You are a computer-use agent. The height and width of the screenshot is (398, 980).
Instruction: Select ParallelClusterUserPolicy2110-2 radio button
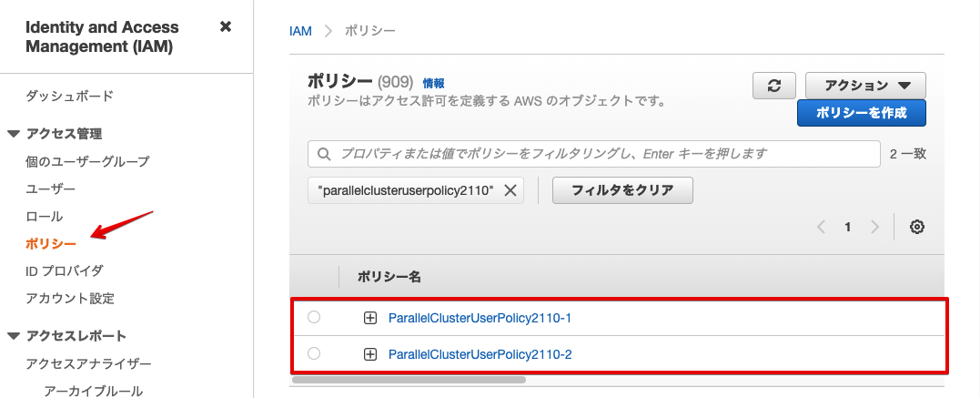[x=314, y=353]
